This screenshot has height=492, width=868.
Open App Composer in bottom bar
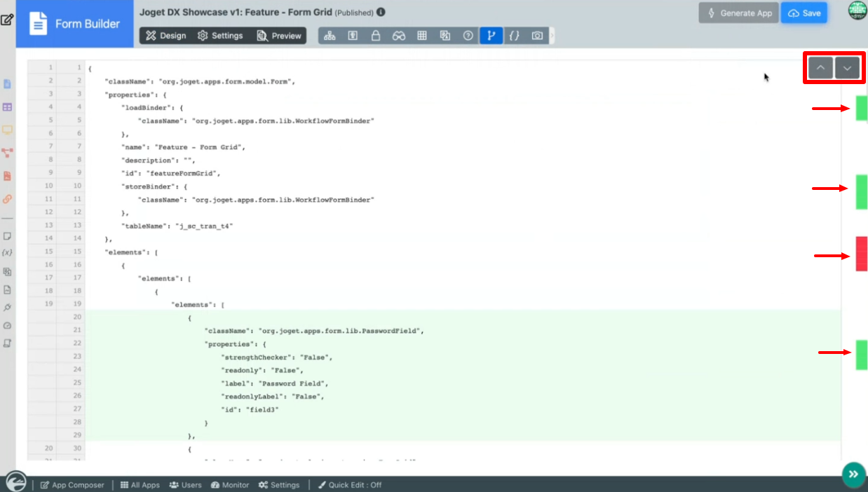[72, 485]
